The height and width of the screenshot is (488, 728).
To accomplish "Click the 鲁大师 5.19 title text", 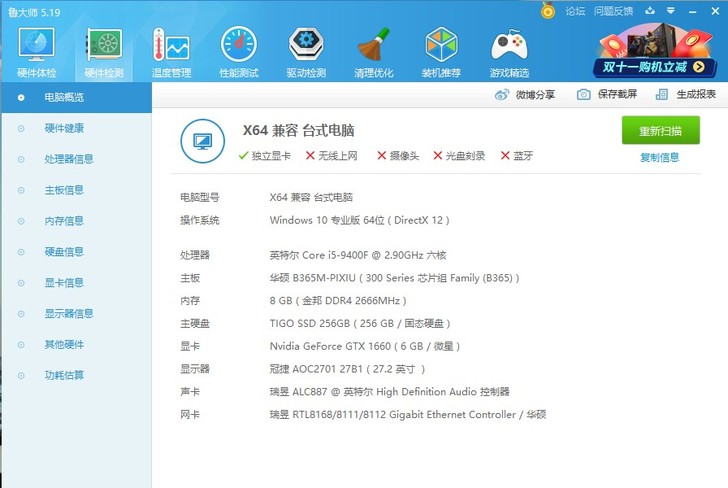I will (34, 13).
